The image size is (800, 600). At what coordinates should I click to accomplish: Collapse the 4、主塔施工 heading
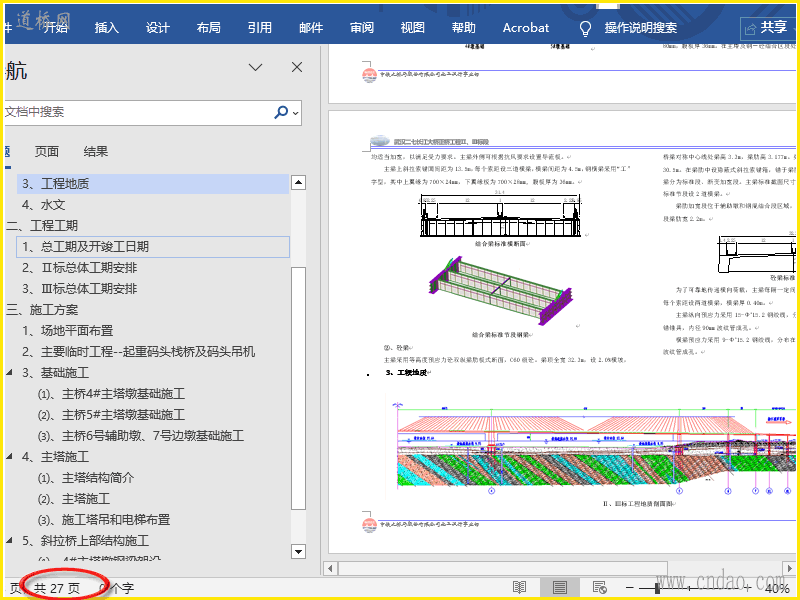[9, 457]
